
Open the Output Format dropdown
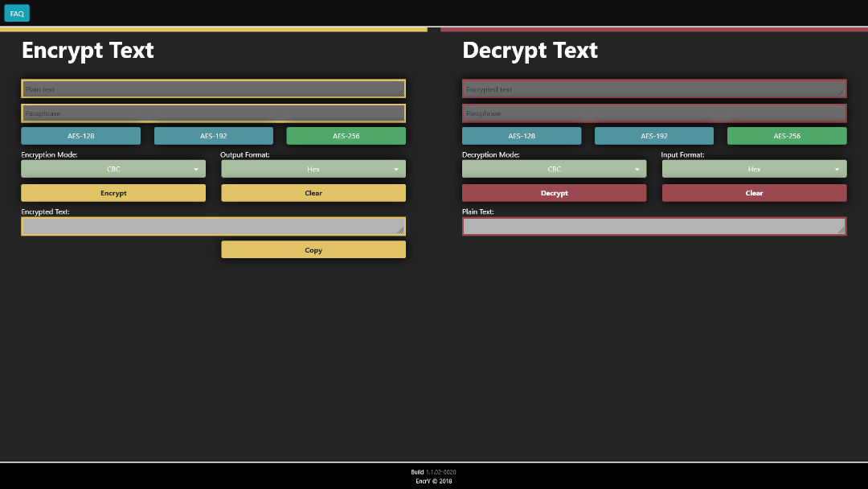[313, 169]
